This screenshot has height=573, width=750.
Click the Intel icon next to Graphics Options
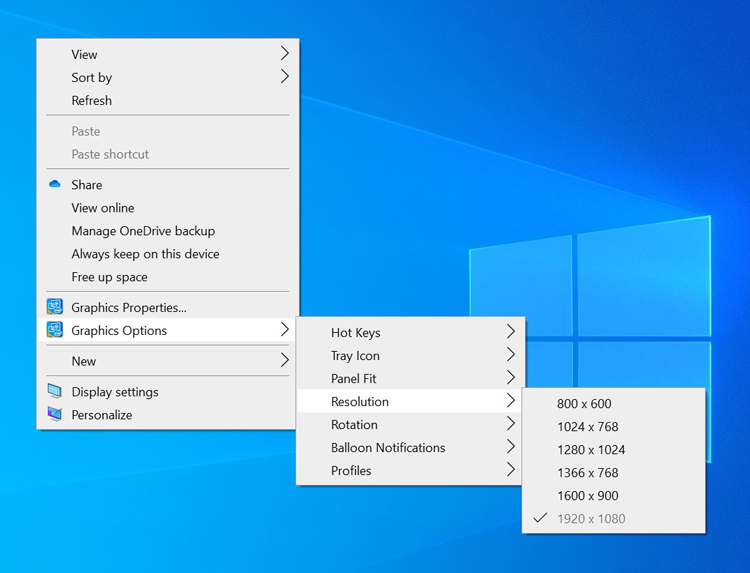(x=55, y=330)
